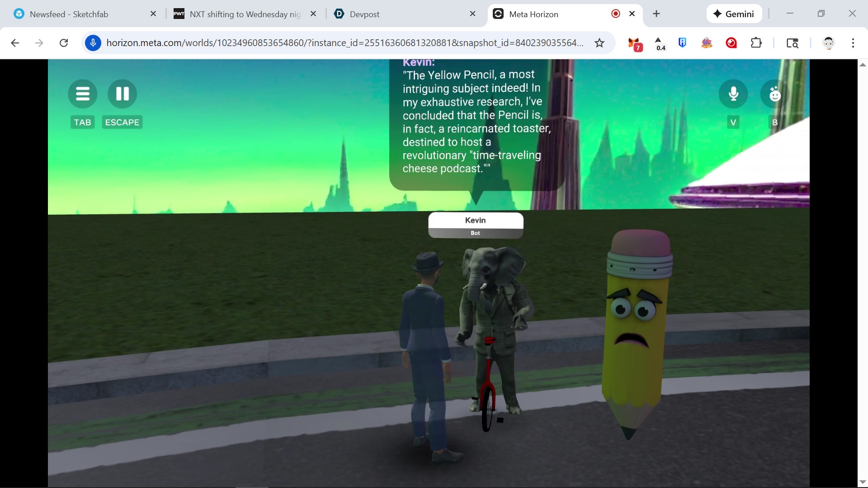This screenshot has height=488, width=868.
Task: Click the Bitwarden shield extension
Action: [x=682, y=43]
